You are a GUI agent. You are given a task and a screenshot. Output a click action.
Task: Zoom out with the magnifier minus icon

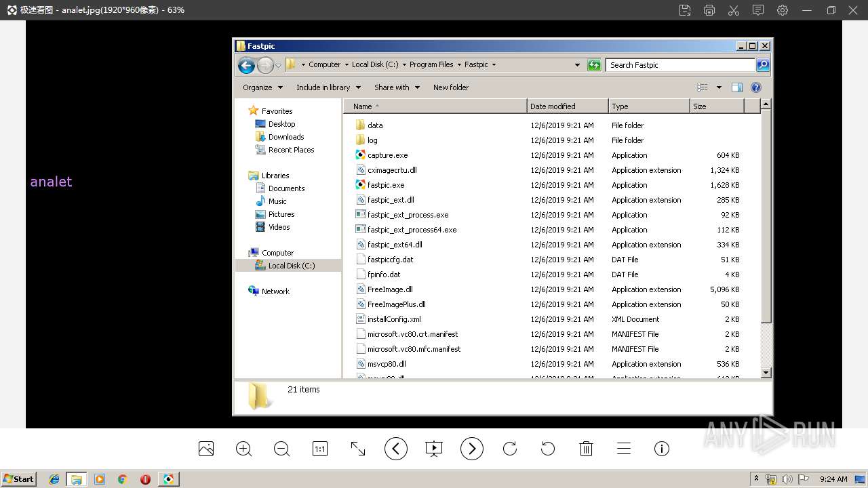[x=282, y=449]
